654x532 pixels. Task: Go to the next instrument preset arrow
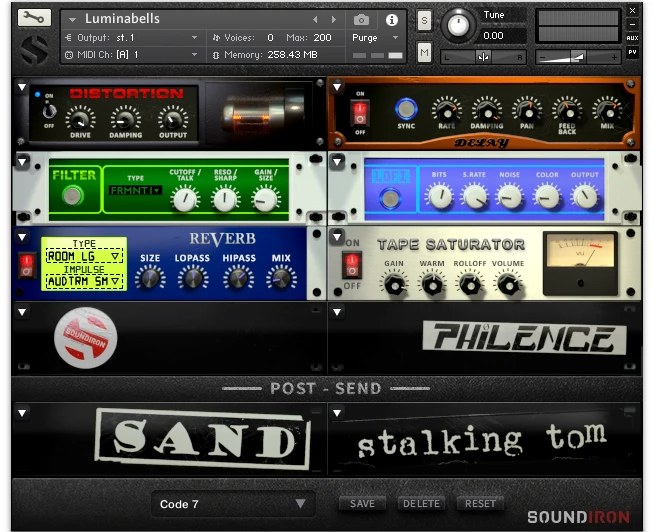tap(334, 20)
